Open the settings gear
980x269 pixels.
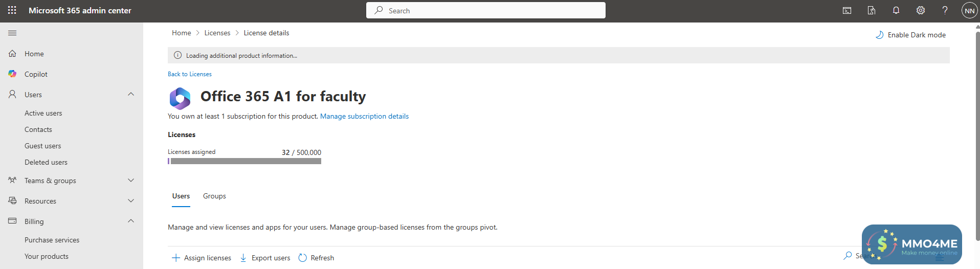(x=921, y=10)
